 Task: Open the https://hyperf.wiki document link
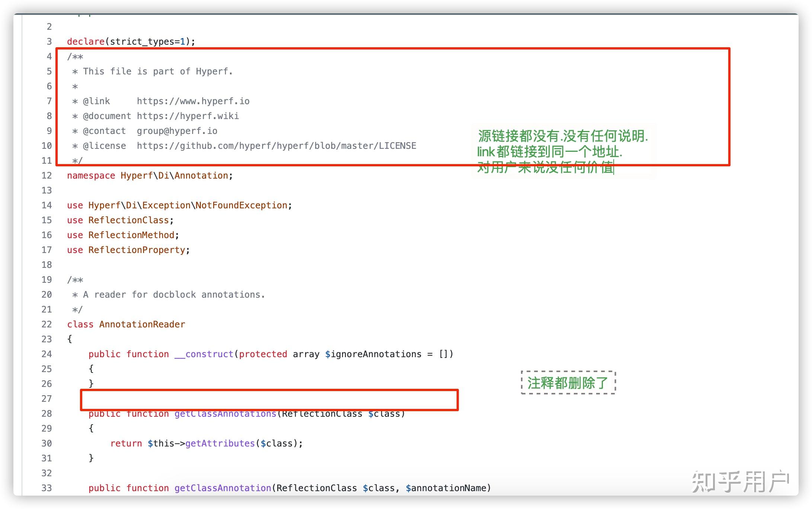point(188,116)
